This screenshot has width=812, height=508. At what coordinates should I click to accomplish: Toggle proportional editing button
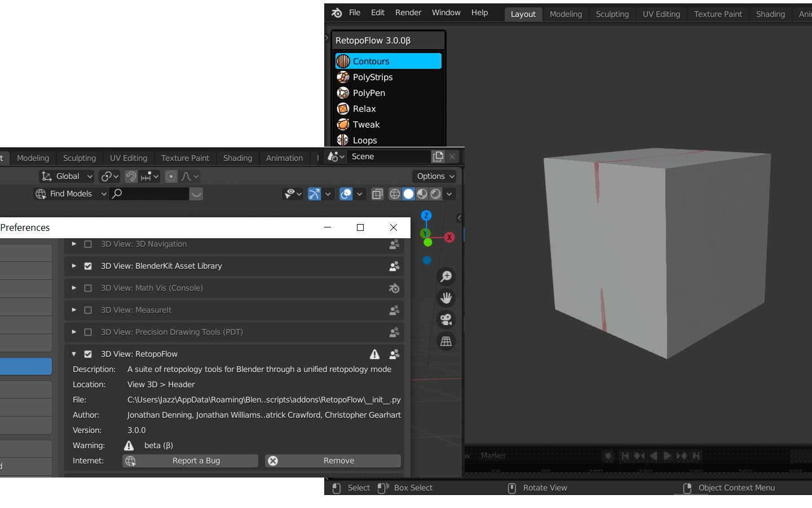171,176
